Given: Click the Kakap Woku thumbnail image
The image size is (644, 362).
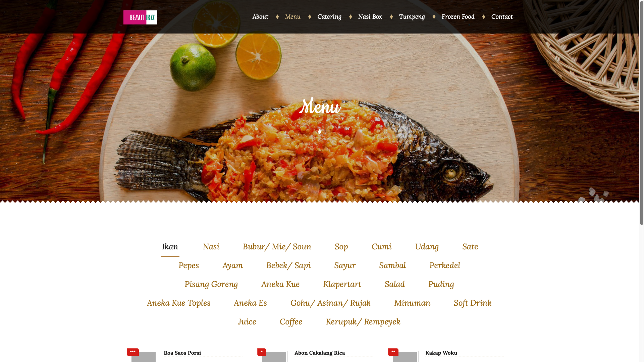Looking at the screenshot, I should [405, 357].
